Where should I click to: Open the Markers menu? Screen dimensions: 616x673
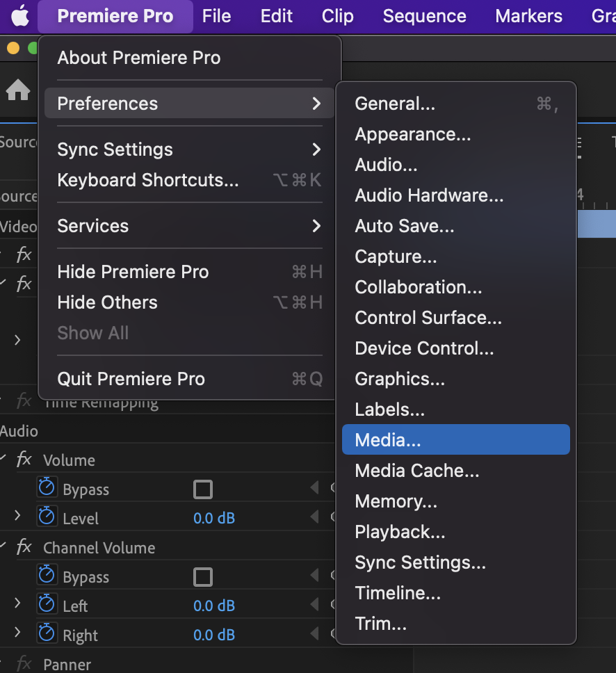[529, 16]
